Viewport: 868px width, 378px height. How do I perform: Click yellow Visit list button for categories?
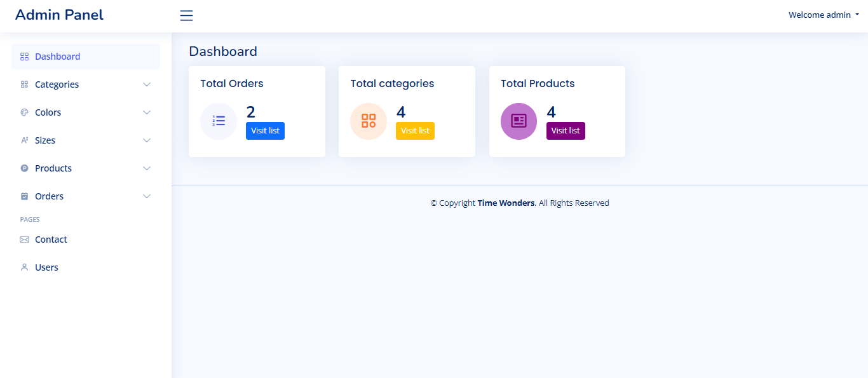[415, 131]
